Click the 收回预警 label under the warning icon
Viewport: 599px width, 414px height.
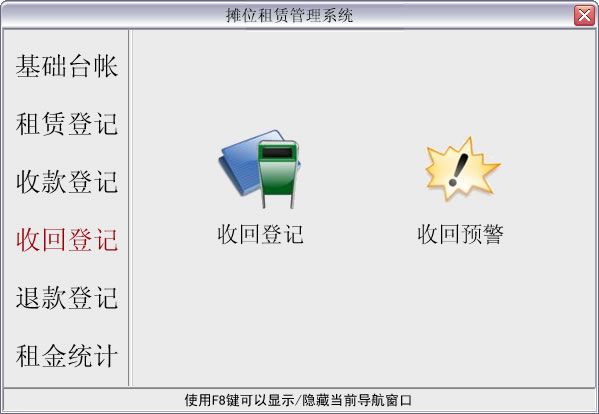click(461, 234)
